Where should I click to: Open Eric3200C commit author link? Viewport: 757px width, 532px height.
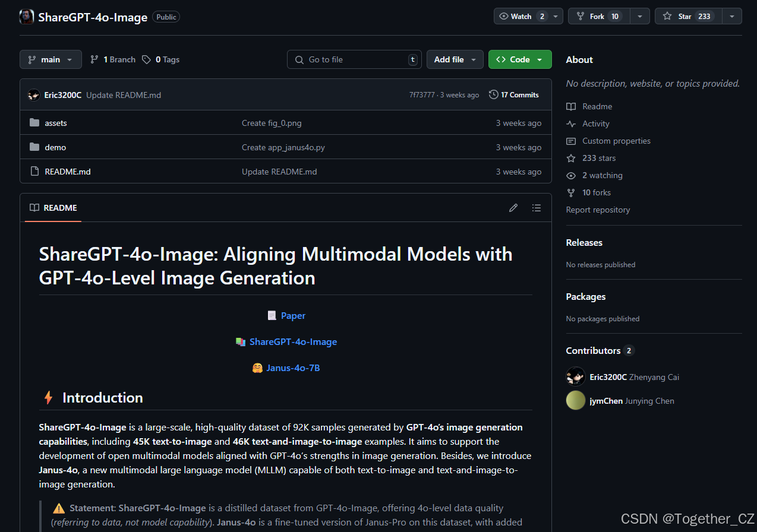click(63, 95)
